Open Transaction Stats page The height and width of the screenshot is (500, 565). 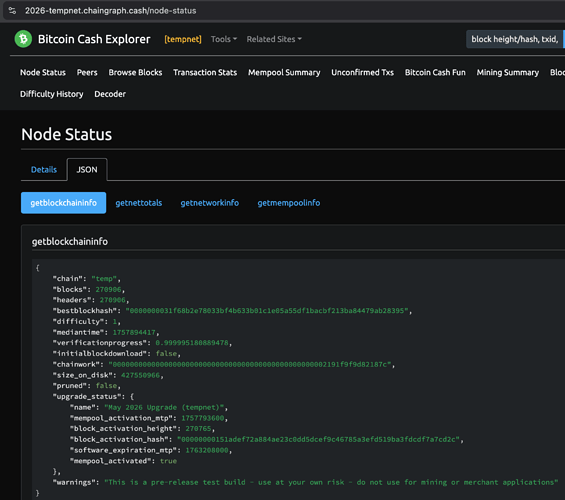(205, 72)
